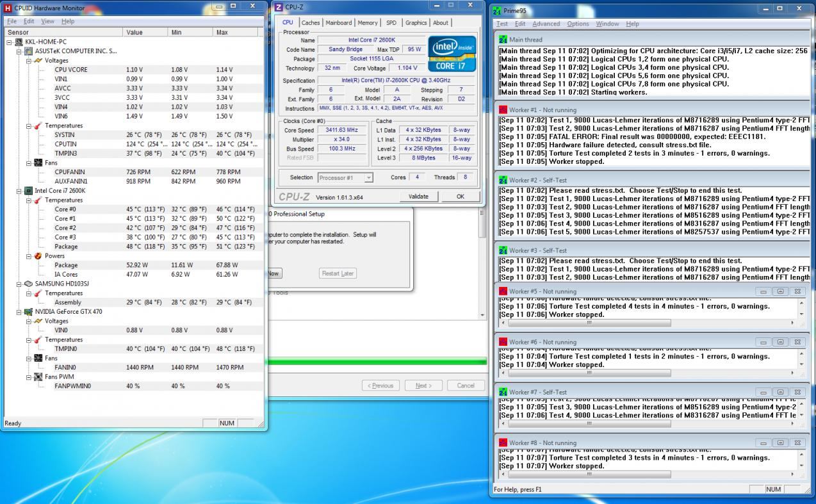Click the Intel Core i7 2600K chip icon
The image size is (816, 504).
[29, 191]
